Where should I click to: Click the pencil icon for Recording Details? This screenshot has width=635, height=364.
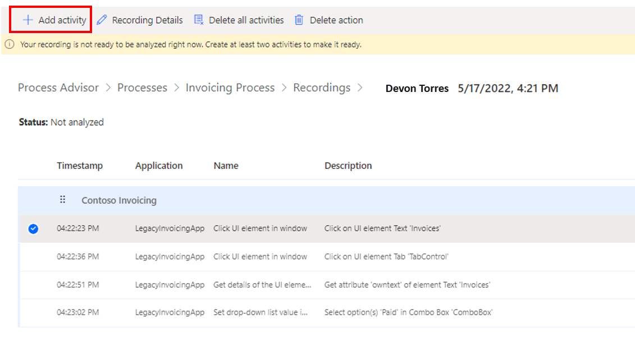[102, 20]
